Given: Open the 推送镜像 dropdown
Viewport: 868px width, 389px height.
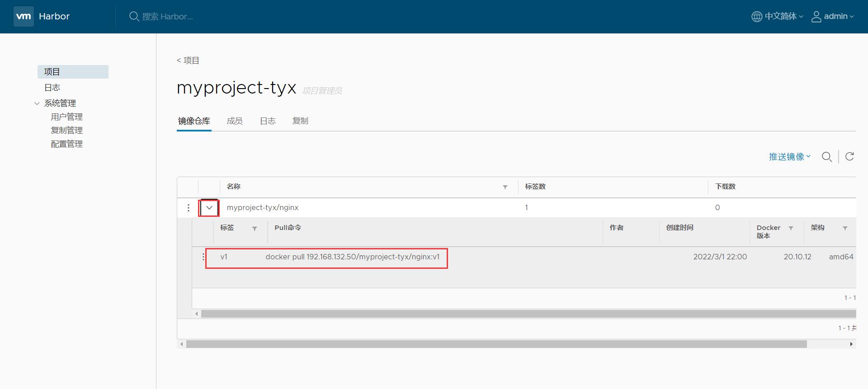Looking at the screenshot, I should pos(790,157).
